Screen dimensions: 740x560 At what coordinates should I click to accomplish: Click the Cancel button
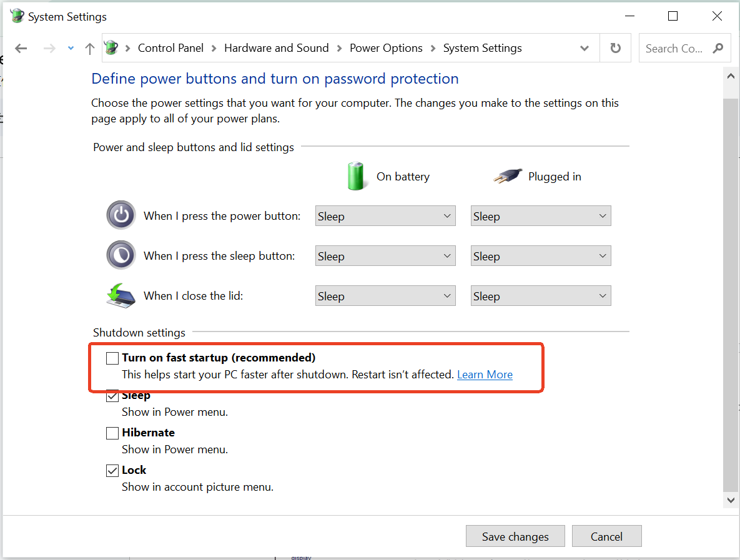click(x=606, y=536)
